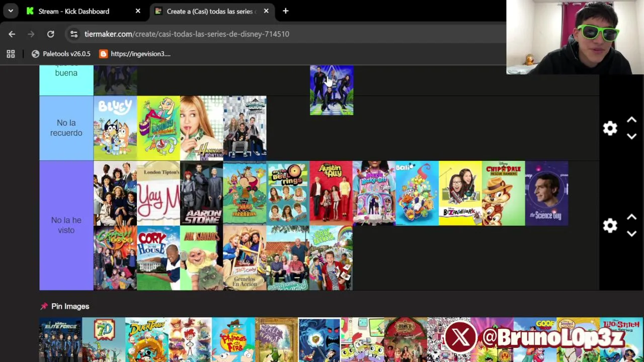This screenshot has width=644, height=362.
Task: Switch to the Stream - Kick Dashboard tab
Action: (x=83, y=11)
